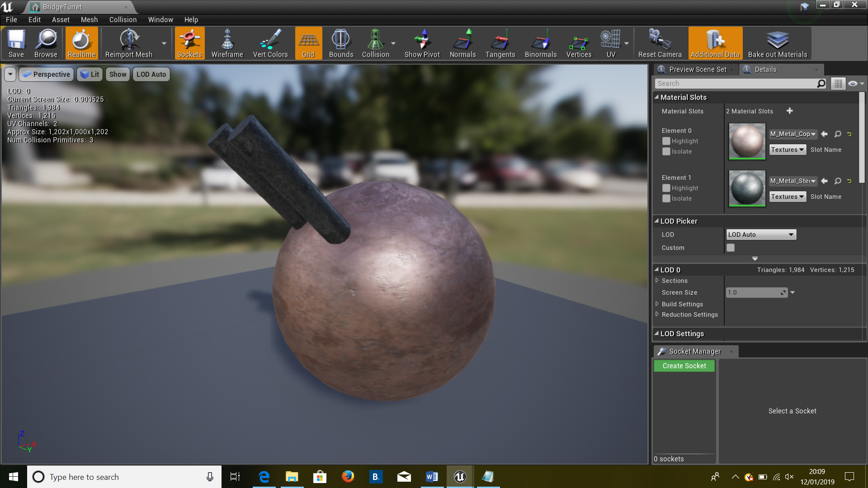Toggle Collision display
This screenshot has width=868, height=488.
point(375,43)
